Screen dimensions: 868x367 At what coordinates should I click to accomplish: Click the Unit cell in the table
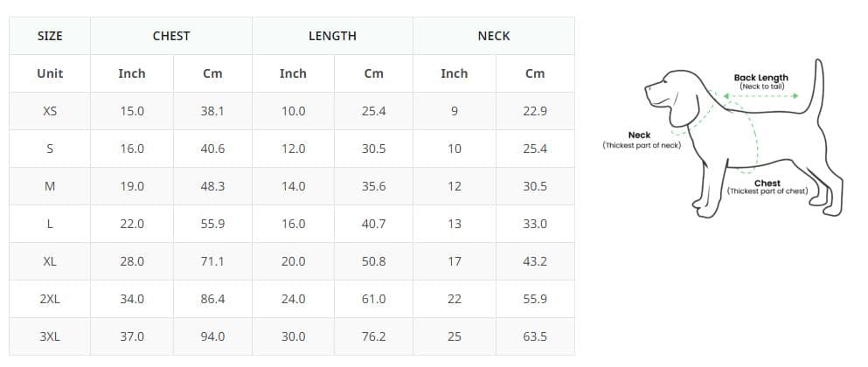point(50,73)
